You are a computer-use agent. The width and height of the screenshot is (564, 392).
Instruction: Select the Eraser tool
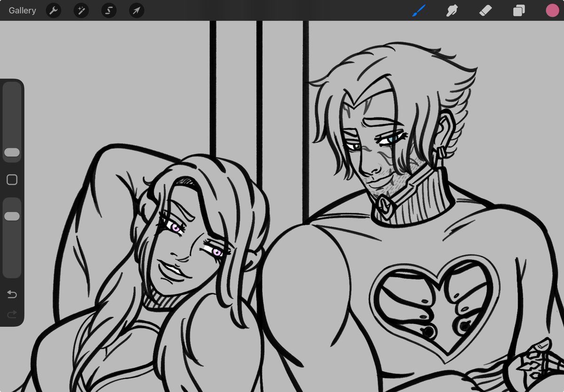pos(485,10)
